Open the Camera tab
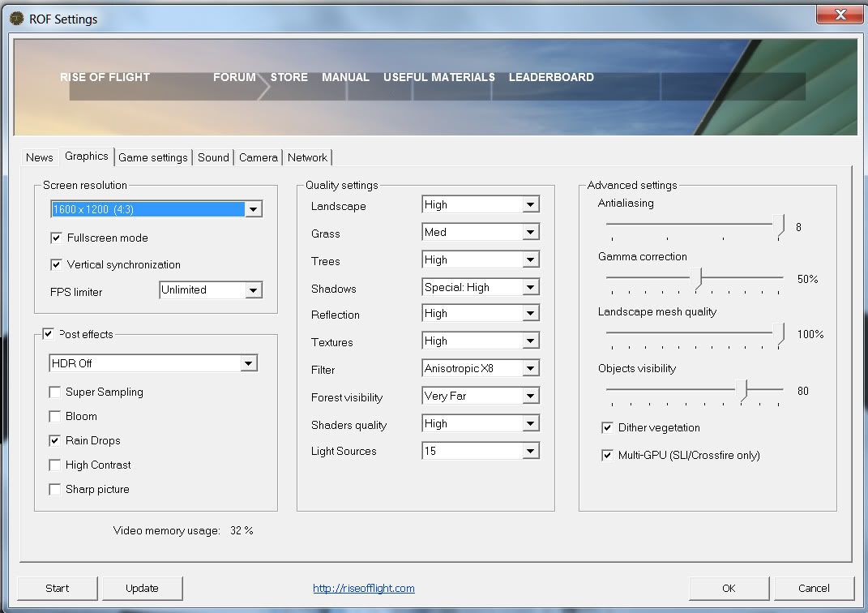 258,157
